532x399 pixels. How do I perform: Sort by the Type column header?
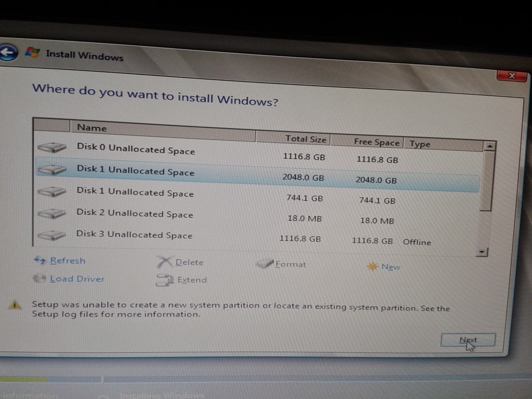coord(443,144)
